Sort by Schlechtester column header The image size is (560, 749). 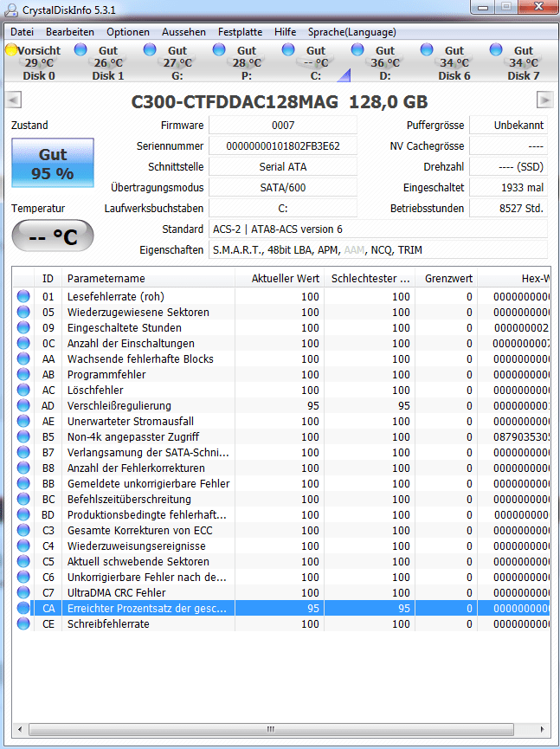[x=370, y=279]
